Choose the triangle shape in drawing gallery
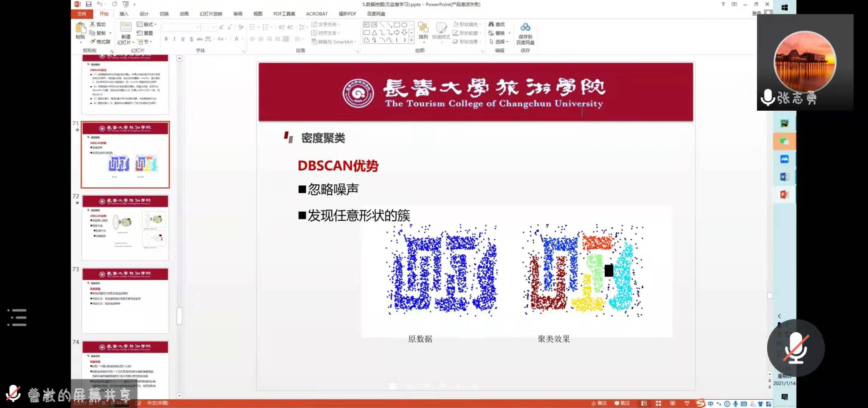This screenshot has width=868, height=408. (374, 32)
